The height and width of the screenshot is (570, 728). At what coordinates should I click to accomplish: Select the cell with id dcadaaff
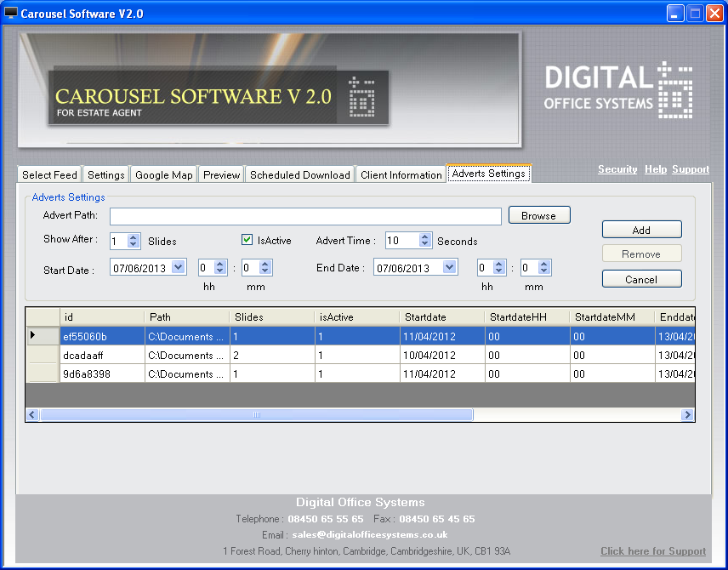[102, 355]
